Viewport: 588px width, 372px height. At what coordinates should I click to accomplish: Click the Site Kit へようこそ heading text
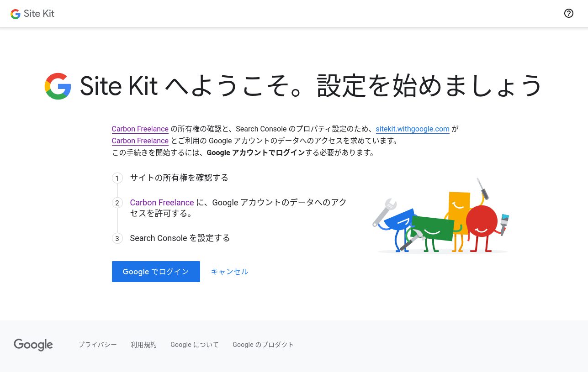[311, 86]
